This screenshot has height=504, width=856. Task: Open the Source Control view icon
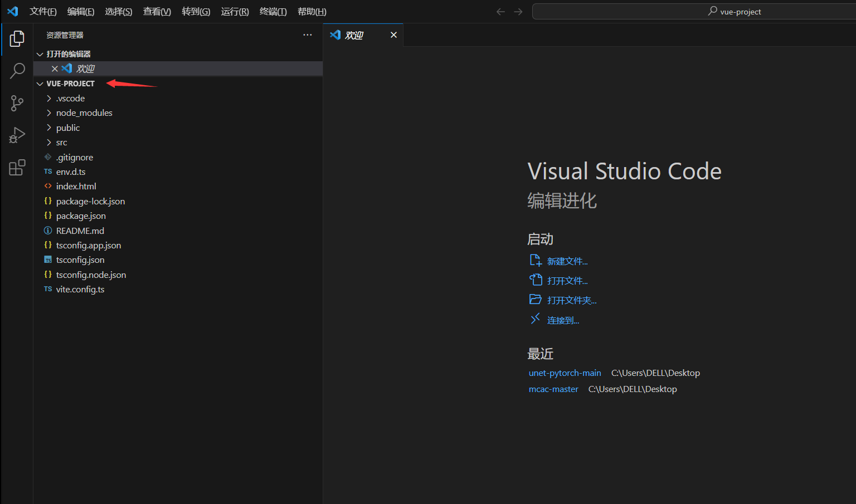tap(17, 103)
